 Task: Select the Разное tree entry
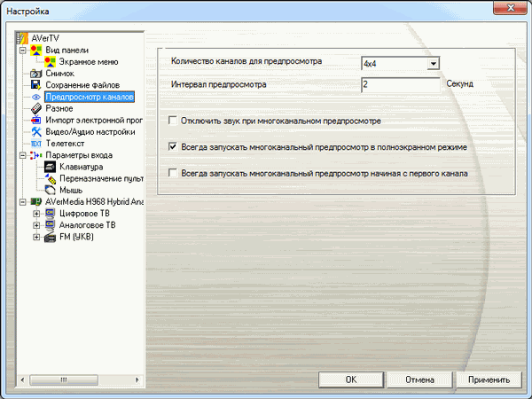pyautogui.click(x=59, y=108)
